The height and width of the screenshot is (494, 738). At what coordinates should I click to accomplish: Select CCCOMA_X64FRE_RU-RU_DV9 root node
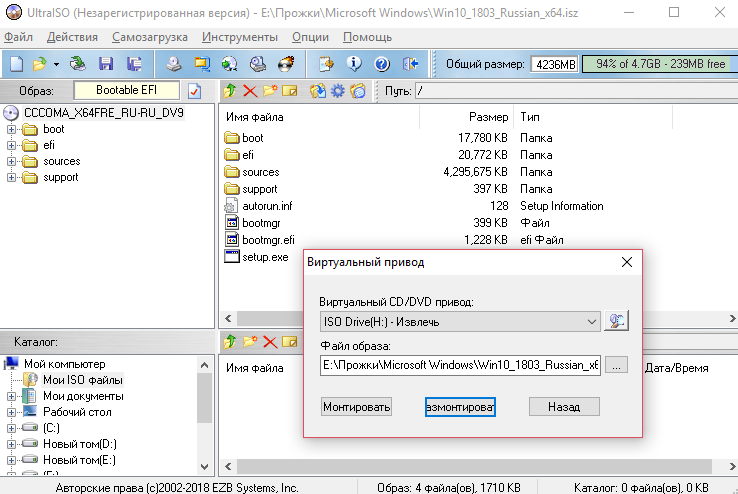pos(104,113)
